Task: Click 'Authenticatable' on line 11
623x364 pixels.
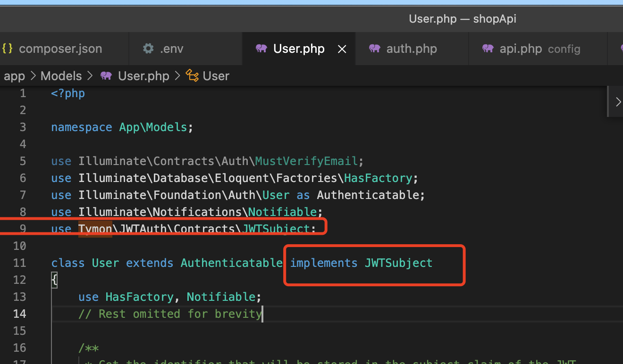Action: [x=231, y=263]
